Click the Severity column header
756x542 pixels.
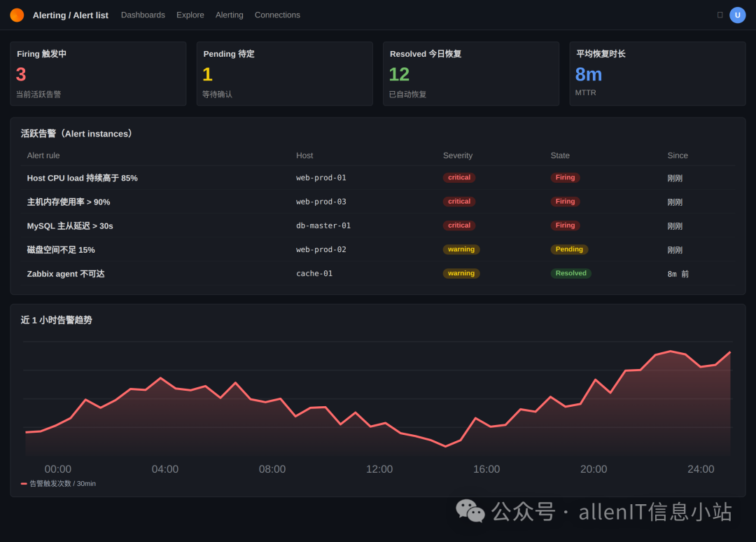458,155
